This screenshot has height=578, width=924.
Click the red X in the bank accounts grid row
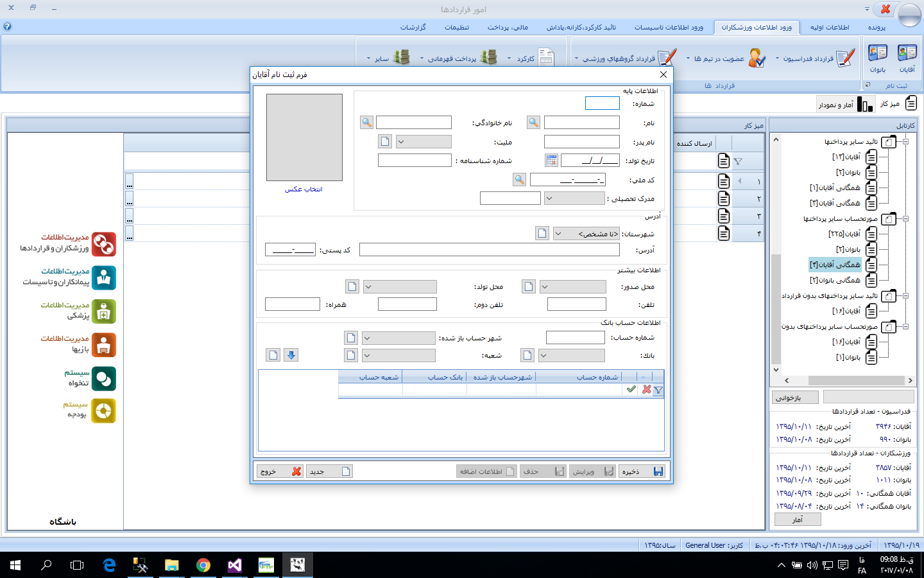(x=646, y=389)
